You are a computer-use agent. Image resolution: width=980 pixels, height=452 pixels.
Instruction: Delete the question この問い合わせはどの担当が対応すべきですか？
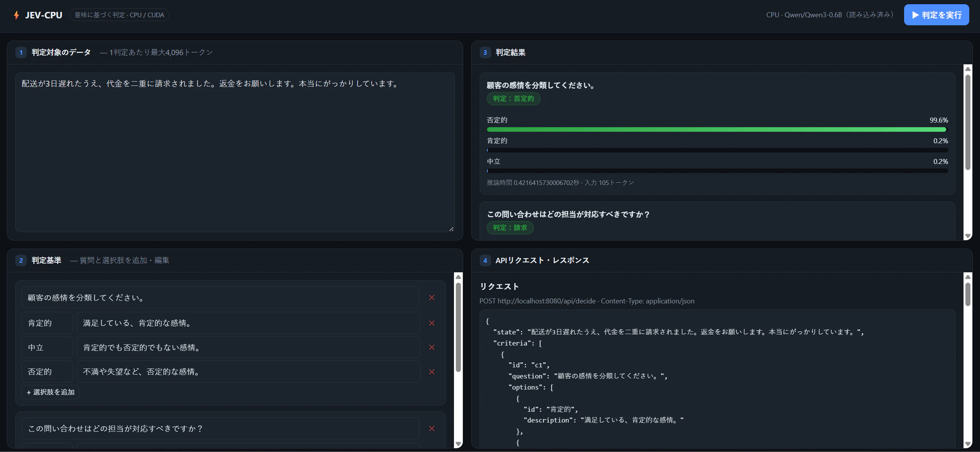[x=432, y=429]
